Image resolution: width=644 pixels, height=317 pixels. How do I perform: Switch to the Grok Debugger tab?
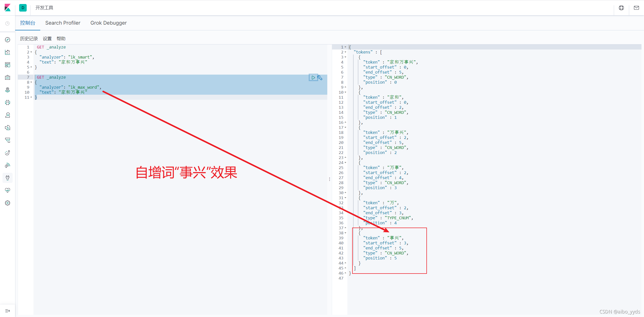click(108, 23)
